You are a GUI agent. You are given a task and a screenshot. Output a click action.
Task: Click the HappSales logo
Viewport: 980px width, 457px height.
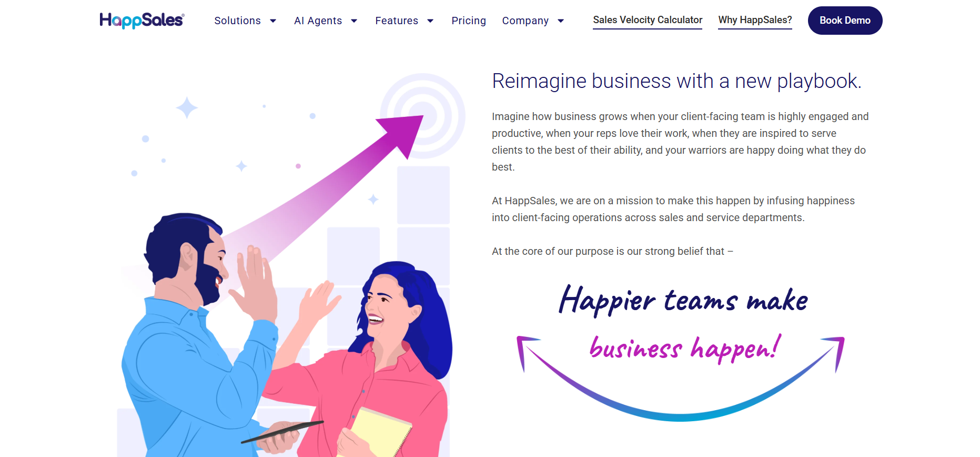(x=142, y=21)
